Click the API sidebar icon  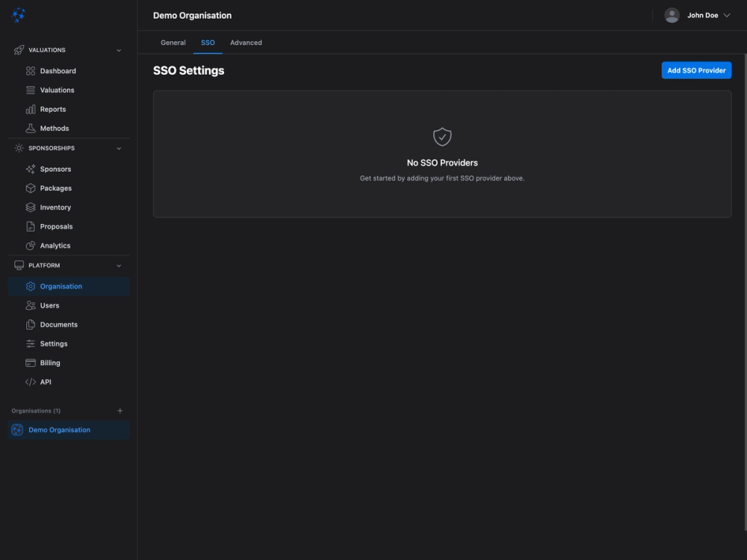(x=30, y=382)
